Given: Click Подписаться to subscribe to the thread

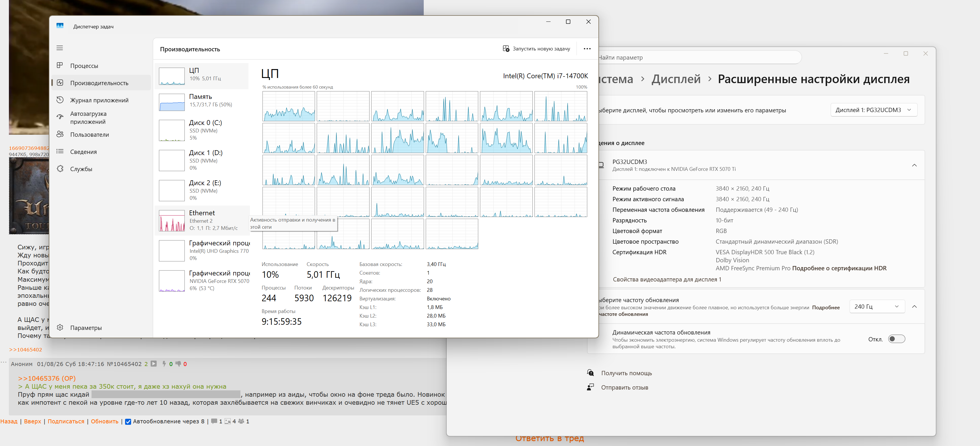Looking at the screenshot, I should 66,421.
